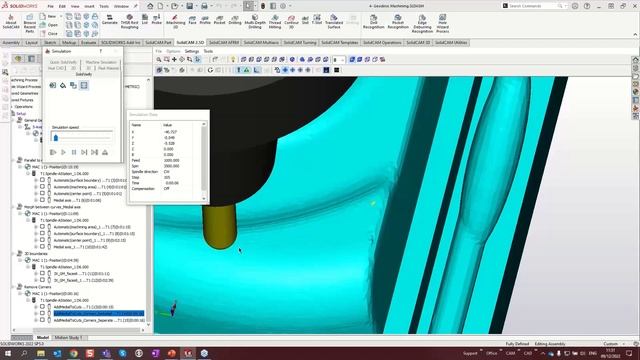
Task: Select the Translated Surface operation
Action: [333, 21]
